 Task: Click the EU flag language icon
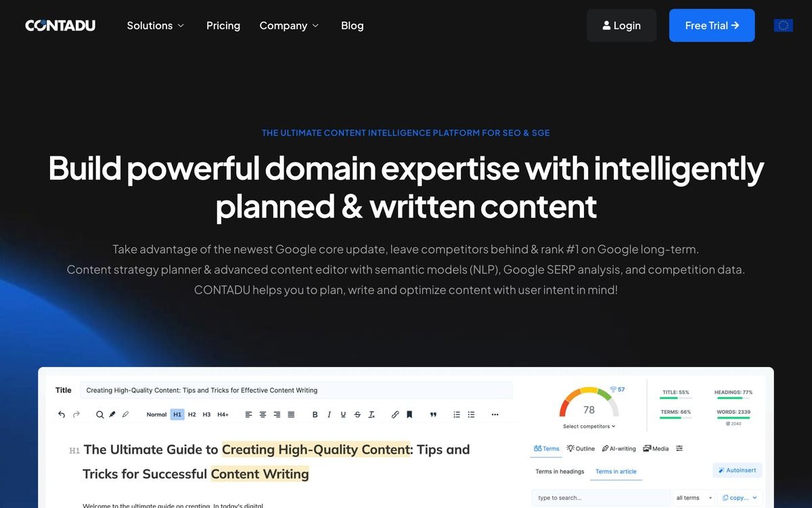coord(783,26)
